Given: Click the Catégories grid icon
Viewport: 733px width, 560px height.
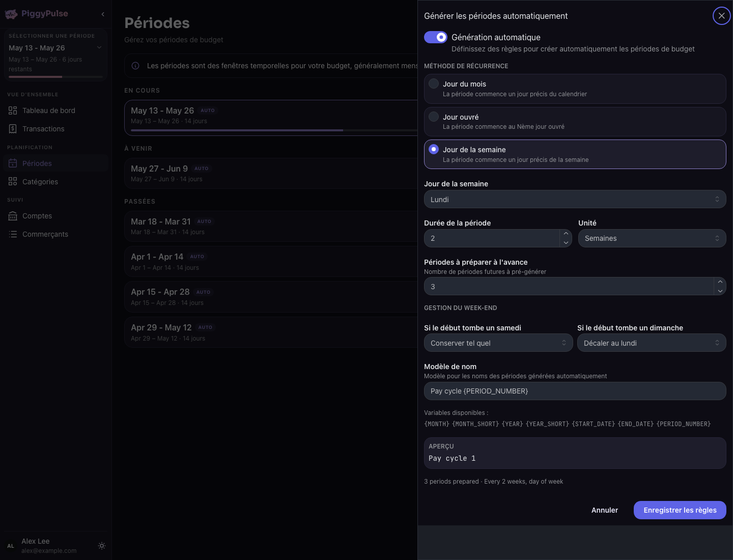Looking at the screenshot, I should pyautogui.click(x=13, y=182).
